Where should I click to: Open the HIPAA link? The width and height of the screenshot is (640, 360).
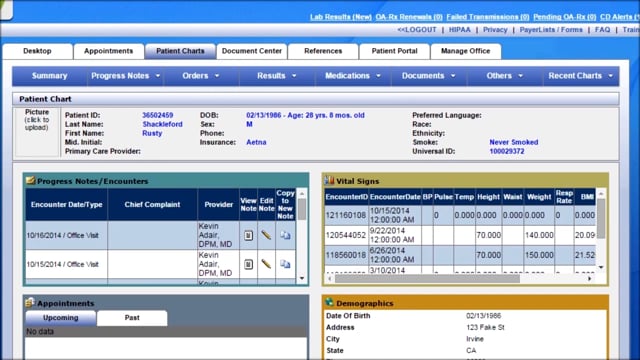click(460, 30)
